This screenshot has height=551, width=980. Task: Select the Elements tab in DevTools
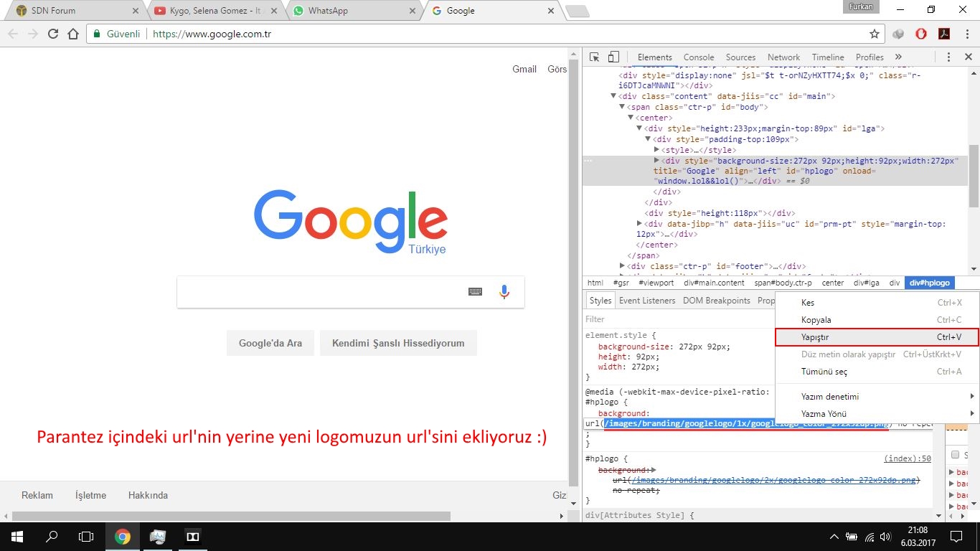point(654,57)
